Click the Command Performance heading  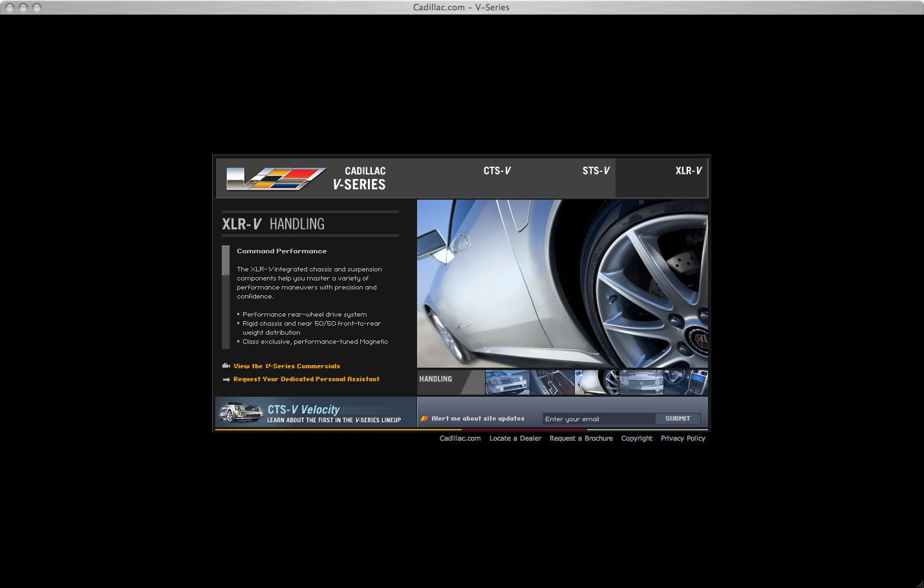[x=282, y=251]
